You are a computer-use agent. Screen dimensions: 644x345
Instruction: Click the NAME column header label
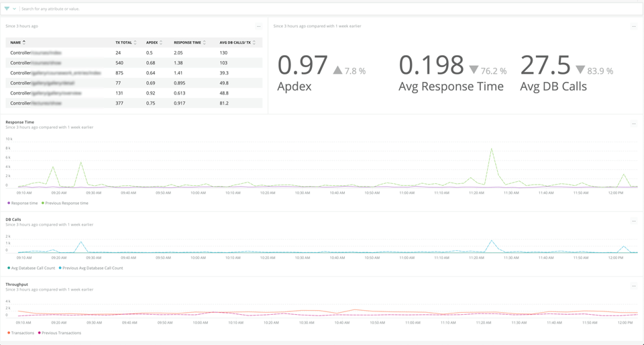pos(15,43)
